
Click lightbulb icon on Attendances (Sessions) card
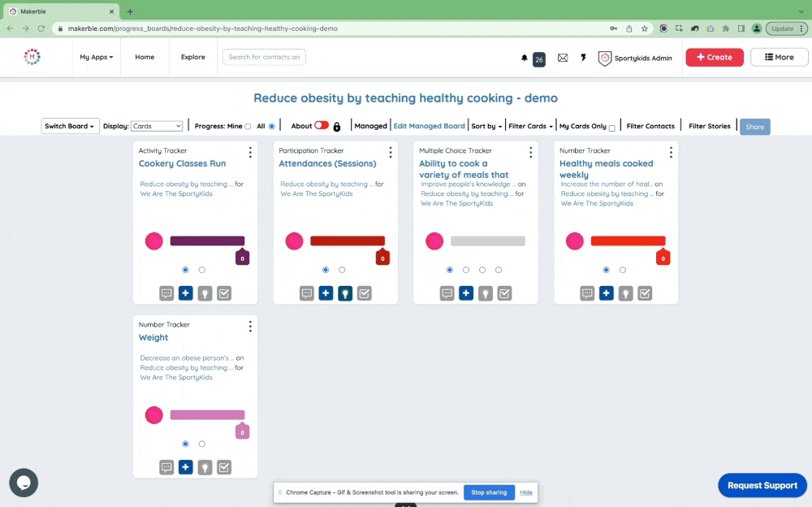345,293
